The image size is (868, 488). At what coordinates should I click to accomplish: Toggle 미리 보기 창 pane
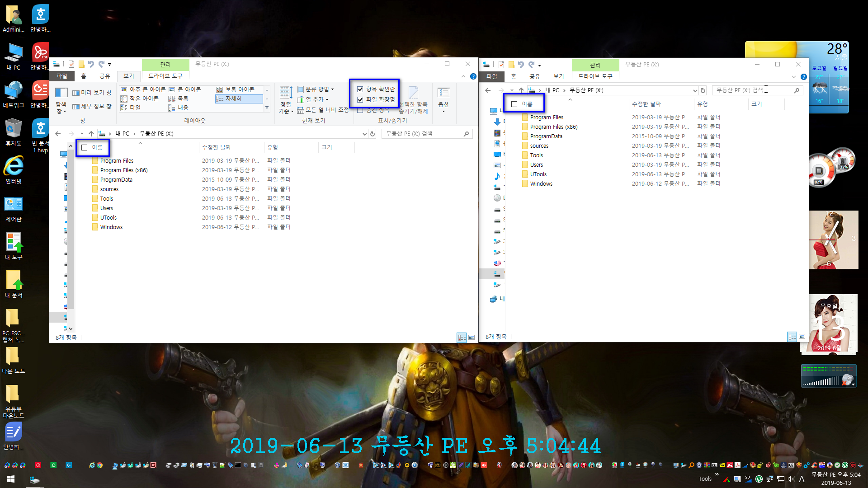click(92, 93)
